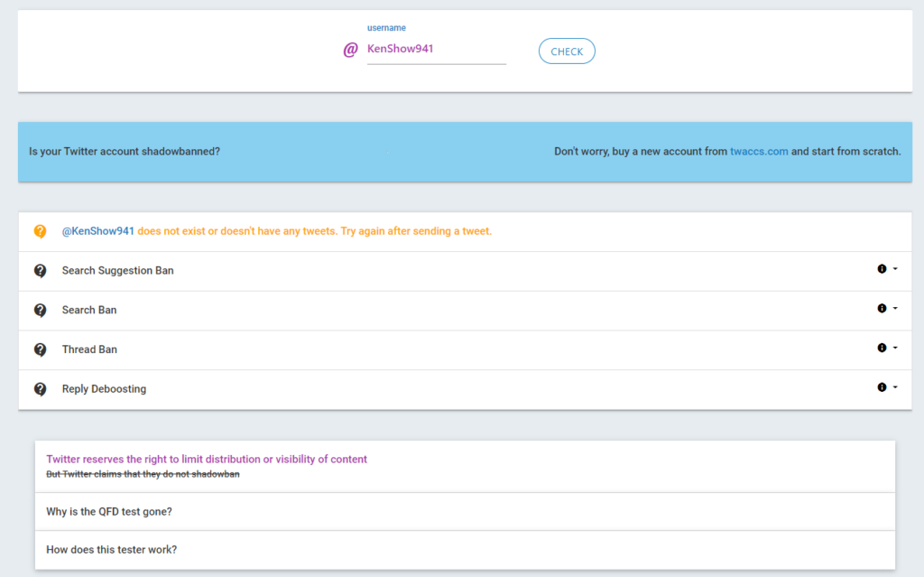Click the 'username' field label
This screenshot has height=577, width=924.
pyautogui.click(x=386, y=28)
